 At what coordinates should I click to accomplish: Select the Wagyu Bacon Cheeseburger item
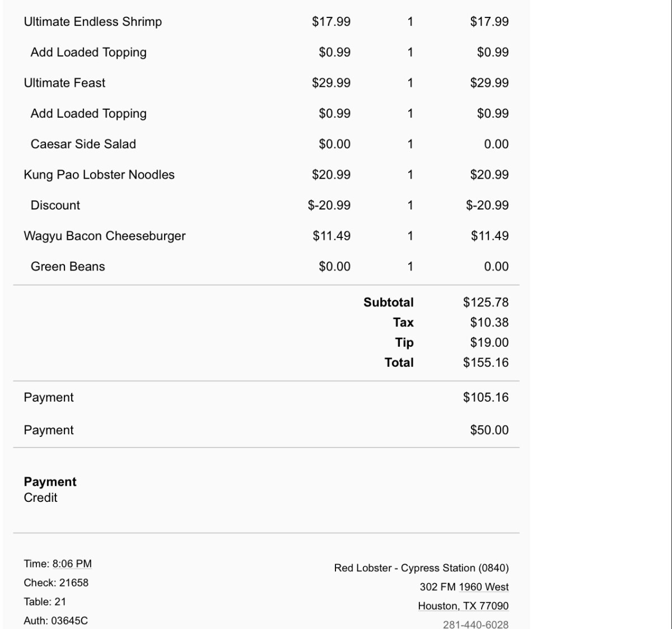105,236
